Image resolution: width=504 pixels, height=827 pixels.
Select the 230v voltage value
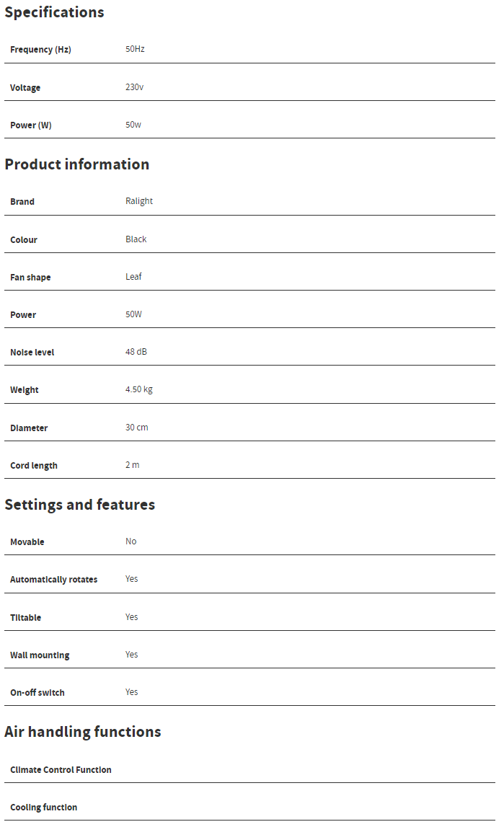point(134,87)
